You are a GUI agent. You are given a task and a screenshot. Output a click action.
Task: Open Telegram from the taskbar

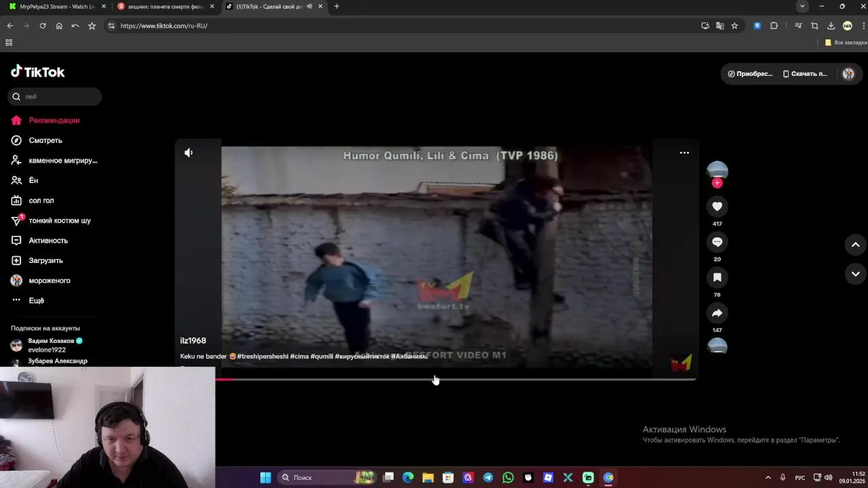[x=488, y=478]
